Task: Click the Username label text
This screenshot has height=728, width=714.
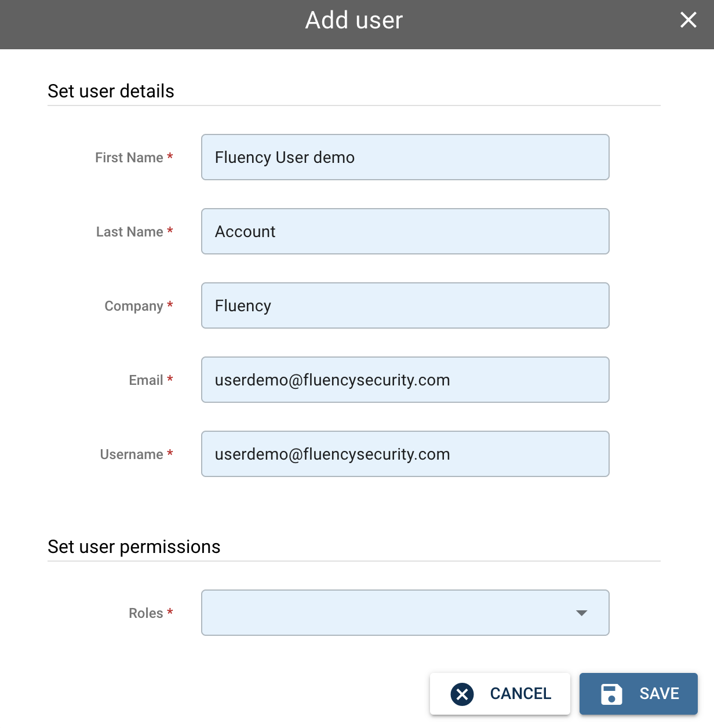Action: tap(132, 454)
